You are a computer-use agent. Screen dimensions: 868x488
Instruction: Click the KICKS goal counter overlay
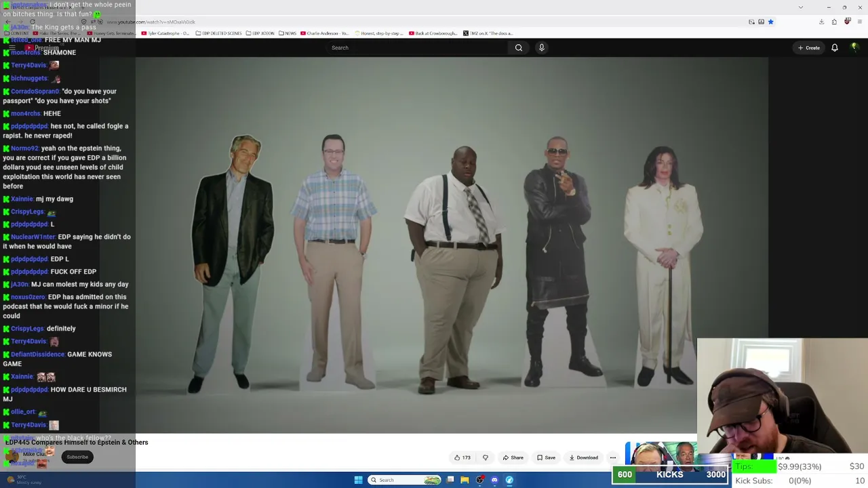670,475
